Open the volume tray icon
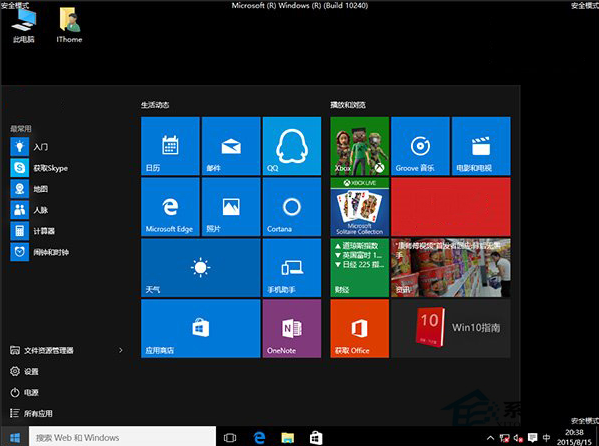The height and width of the screenshot is (446, 599). 518,438
